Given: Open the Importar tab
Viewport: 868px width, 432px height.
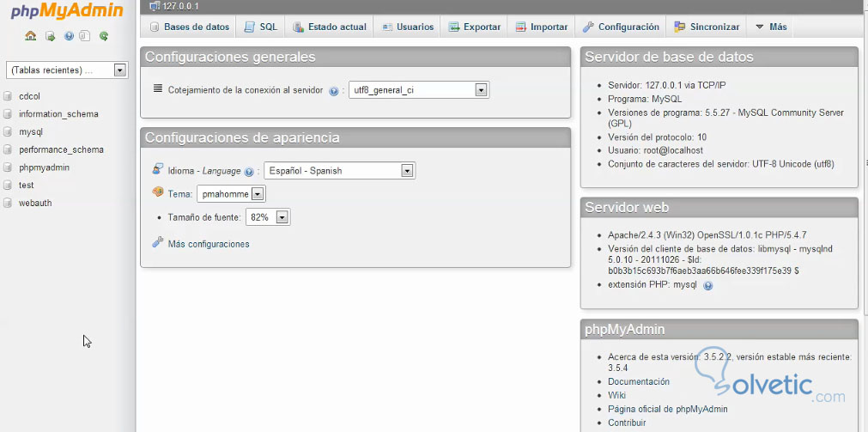Looking at the screenshot, I should pos(542,27).
